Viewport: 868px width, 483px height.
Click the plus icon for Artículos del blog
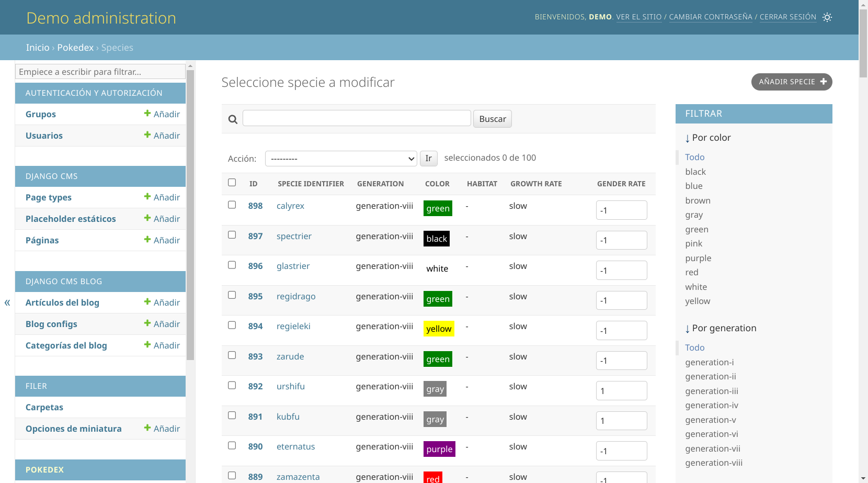(147, 302)
